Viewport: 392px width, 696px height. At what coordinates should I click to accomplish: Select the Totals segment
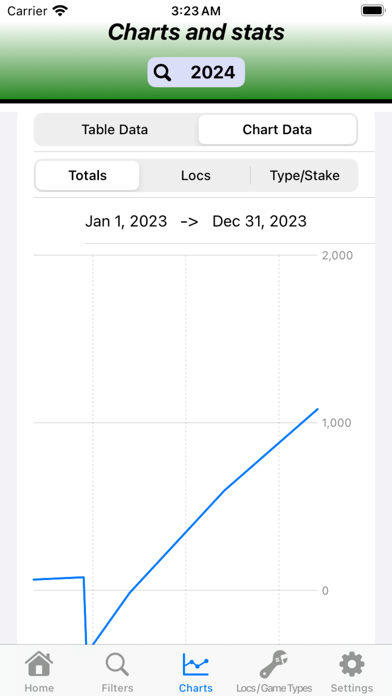(87, 175)
